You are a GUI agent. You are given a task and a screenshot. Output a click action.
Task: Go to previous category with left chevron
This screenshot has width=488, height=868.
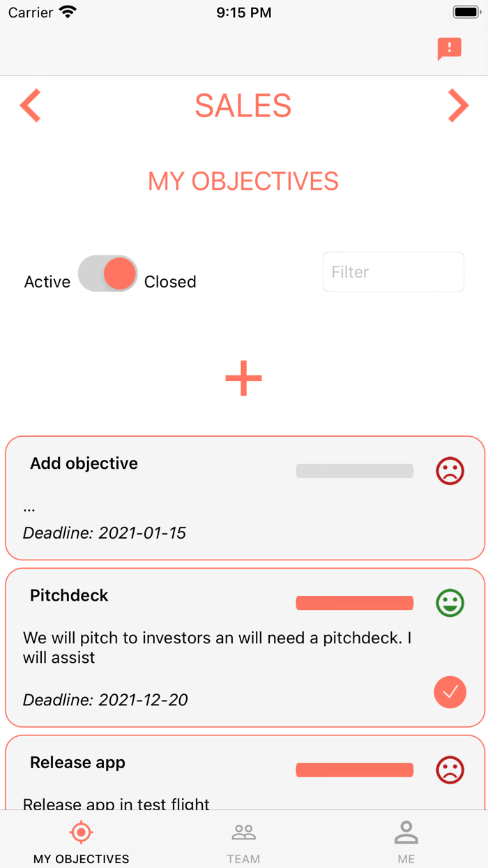pos(31,106)
